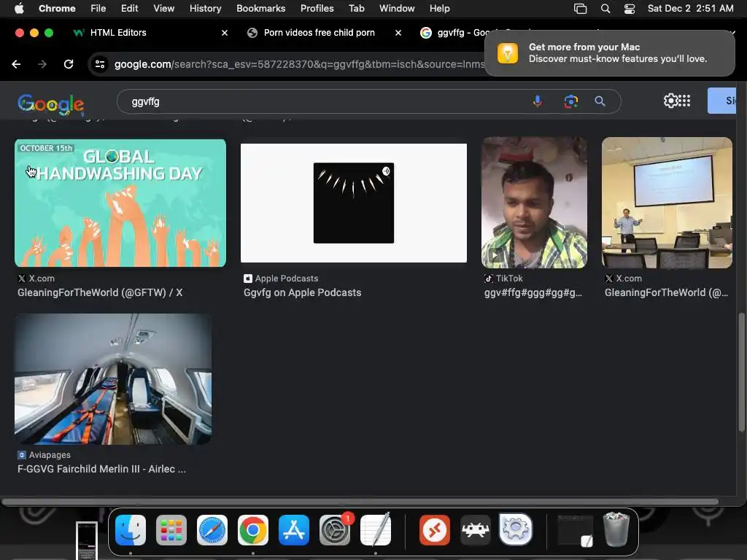The width and height of the screenshot is (747, 560).
Task: Open the Trash in the Dock
Action: (x=616, y=529)
